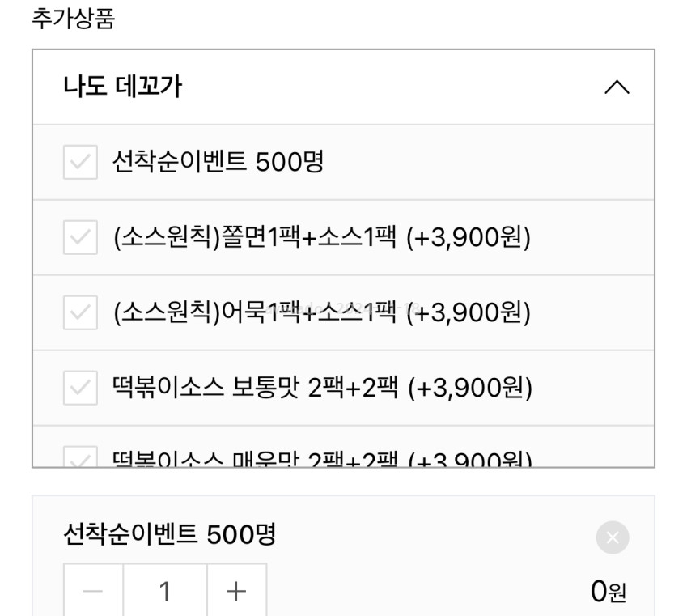The height and width of the screenshot is (616, 687).
Task: Pick the (소스원칙)어묵1팩+소스1팩 (+3,900원) option text
Action: click(321, 313)
